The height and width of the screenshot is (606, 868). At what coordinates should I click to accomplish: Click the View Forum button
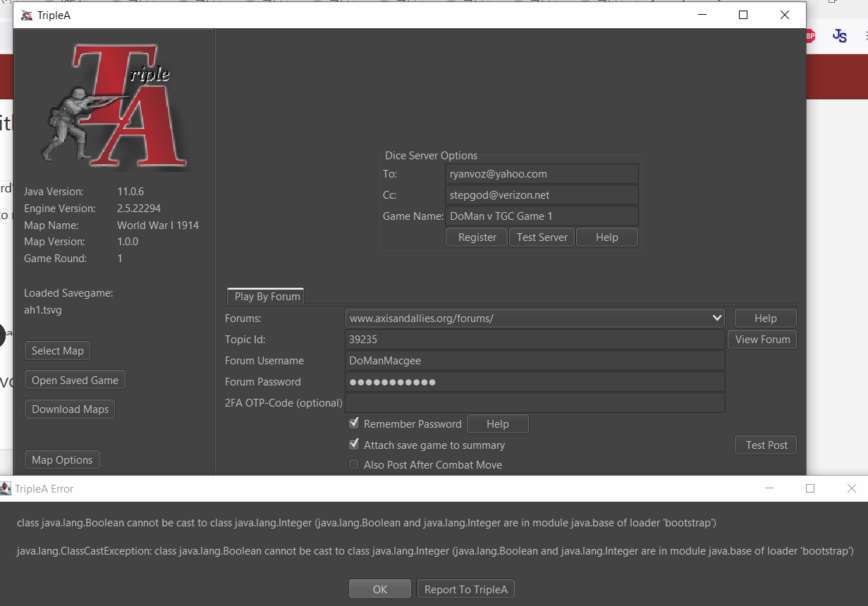pyautogui.click(x=762, y=339)
